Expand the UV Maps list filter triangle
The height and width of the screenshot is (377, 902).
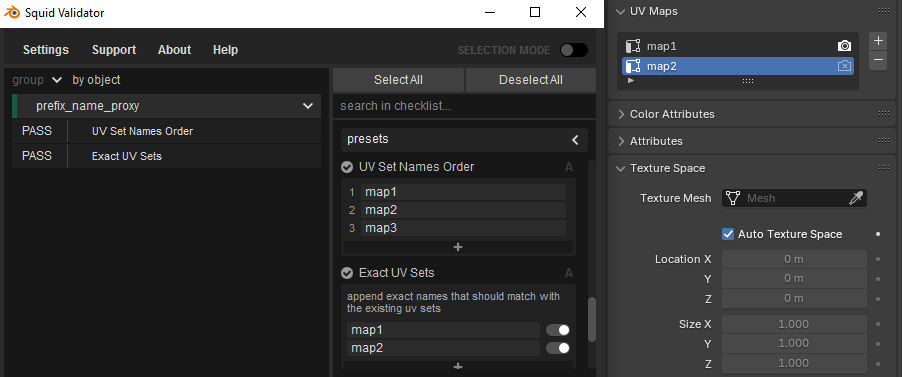[x=631, y=81]
